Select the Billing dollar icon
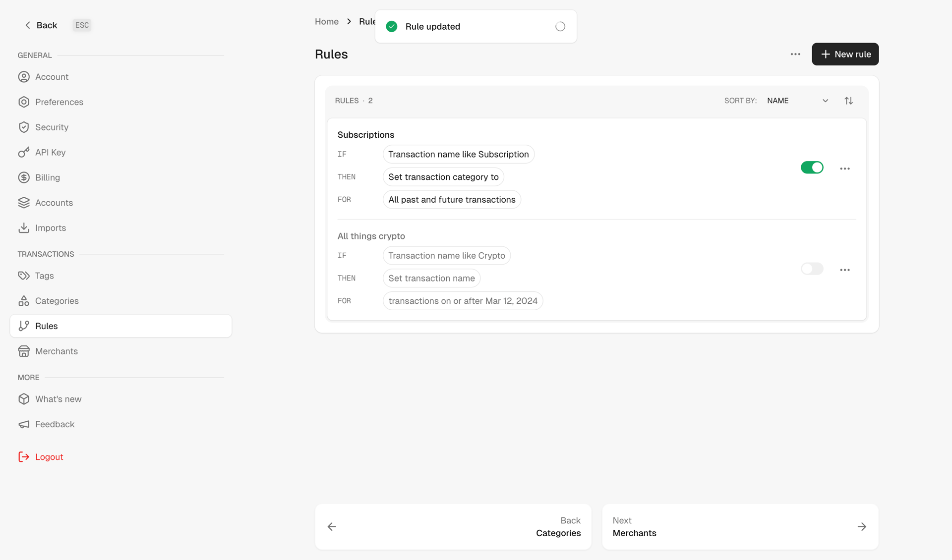The height and width of the screenshot is (560, 952). (x=24, y=177)
